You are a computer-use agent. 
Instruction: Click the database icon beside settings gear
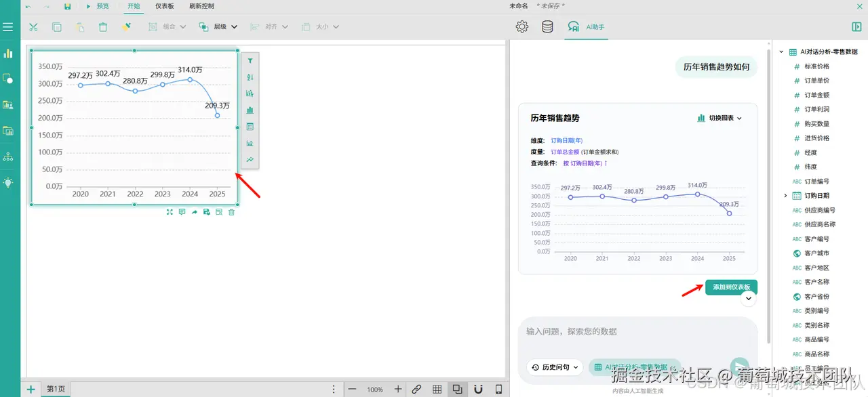point(549,26)
